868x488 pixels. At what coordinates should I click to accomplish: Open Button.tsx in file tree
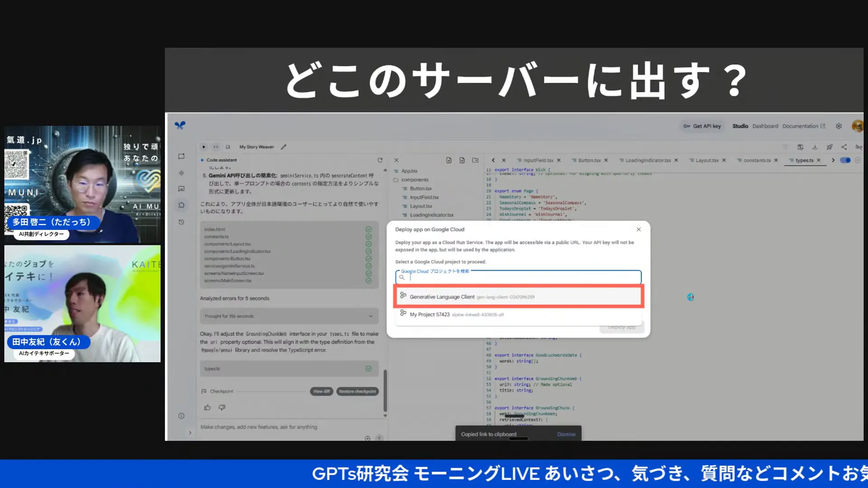421,188
